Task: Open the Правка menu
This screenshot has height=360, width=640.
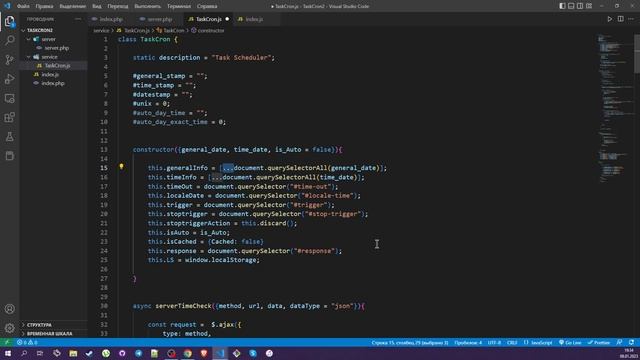Action: pyautogui.click(x=44, y=6)
